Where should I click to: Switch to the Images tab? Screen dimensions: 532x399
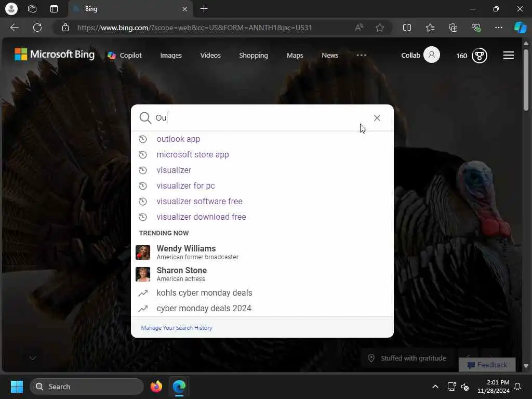click(x=170, y=55)
